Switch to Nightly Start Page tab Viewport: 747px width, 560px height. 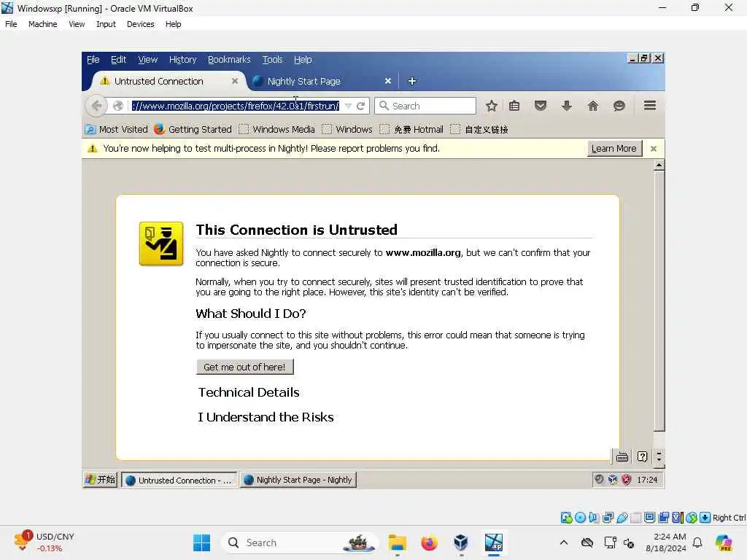click(322, 81)
